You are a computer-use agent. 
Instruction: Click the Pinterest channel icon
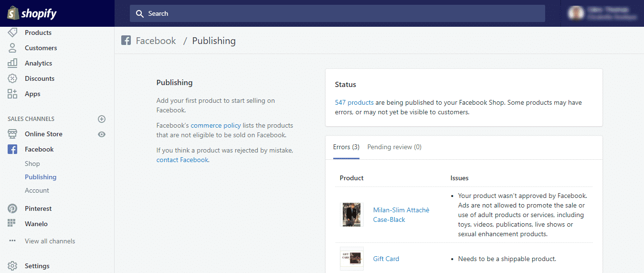[12, 208]
